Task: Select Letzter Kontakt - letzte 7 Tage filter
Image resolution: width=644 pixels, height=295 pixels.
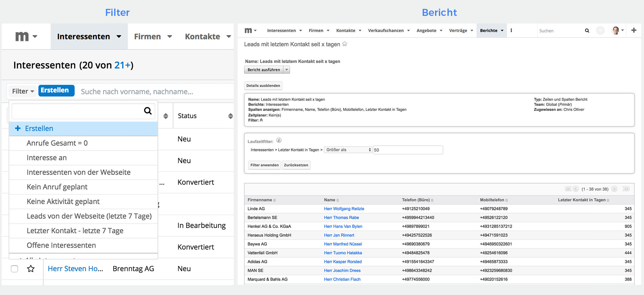Action: pos(83,231)
